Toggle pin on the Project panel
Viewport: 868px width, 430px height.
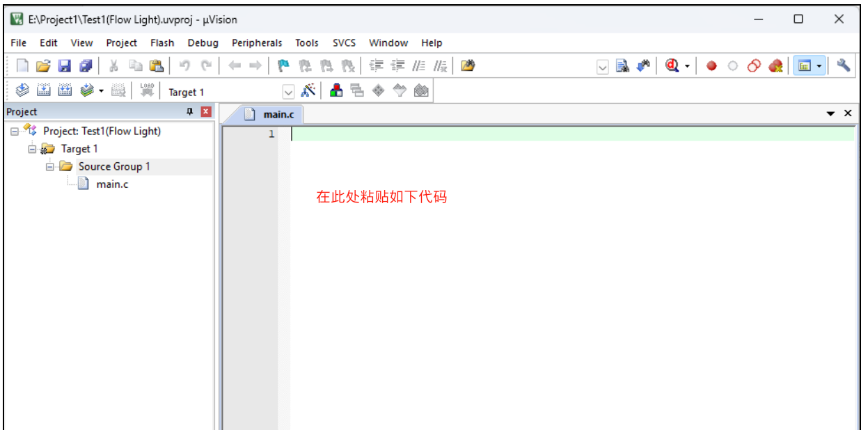pyautogui.click(x=189, y=112)
